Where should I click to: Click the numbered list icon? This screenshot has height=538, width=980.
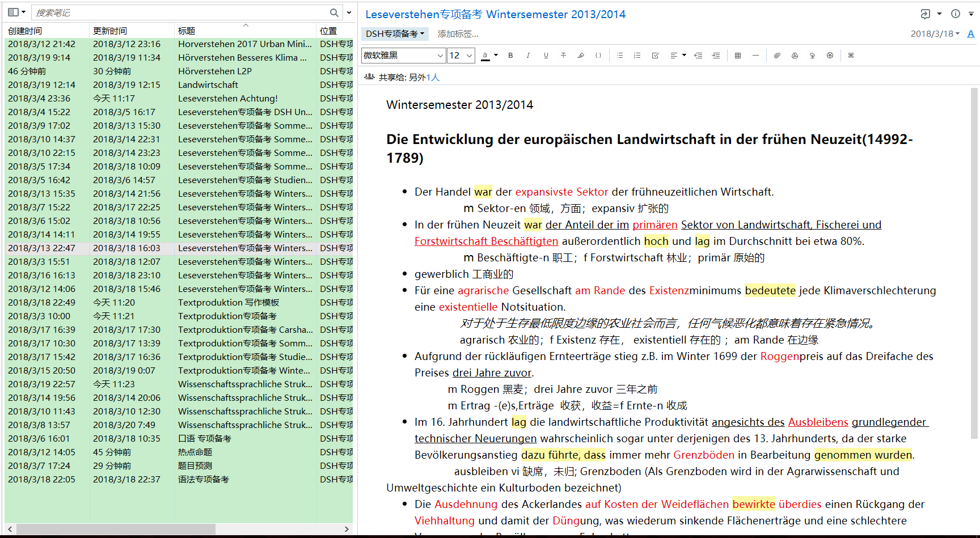coord(637,56)
